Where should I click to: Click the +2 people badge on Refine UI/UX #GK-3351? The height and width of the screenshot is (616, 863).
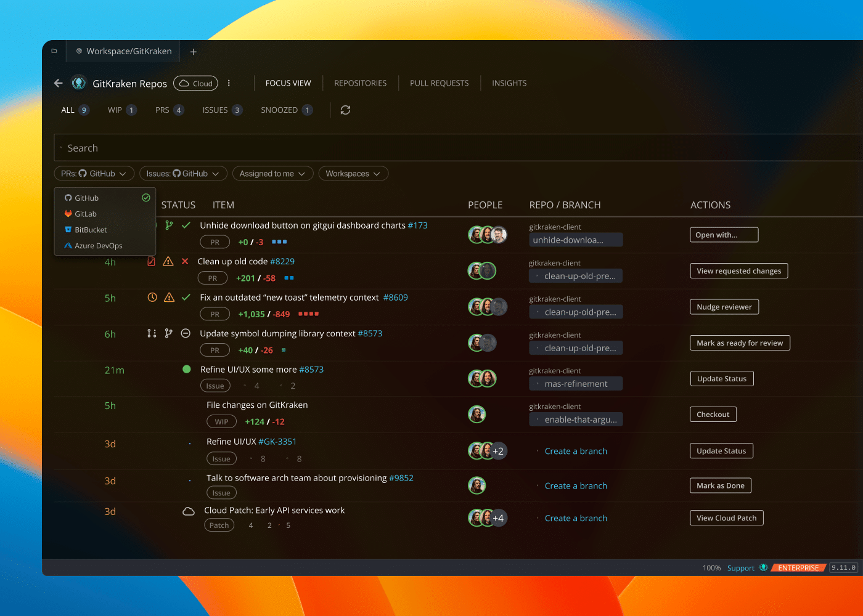click(x=498, y=451)
